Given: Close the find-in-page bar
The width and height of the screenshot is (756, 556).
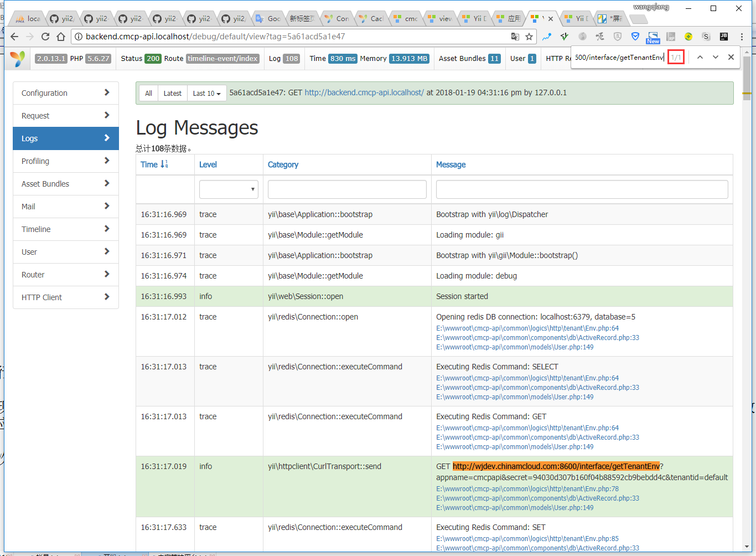Looking at the screenshot, I should 731,57.
